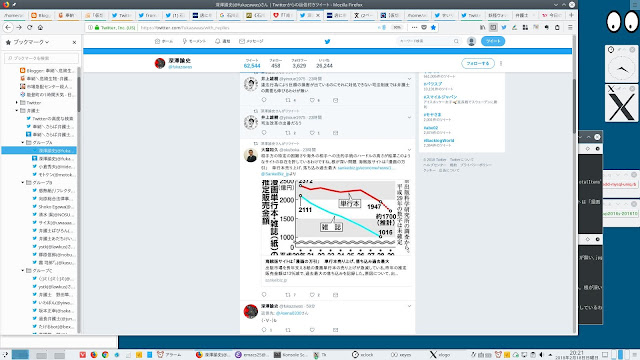
Task: Open the browser home page icon
Action: (40, 27)
